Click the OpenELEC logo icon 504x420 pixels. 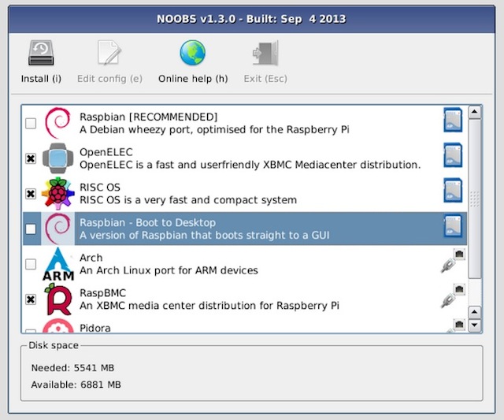coord(57,158)
